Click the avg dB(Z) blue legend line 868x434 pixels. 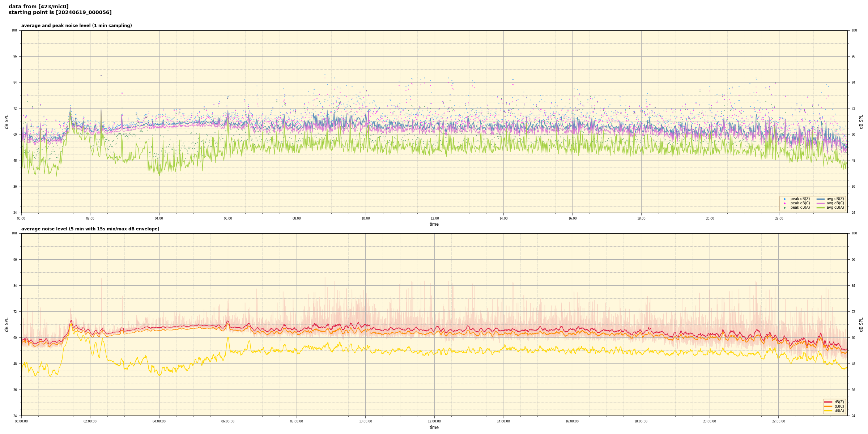click(x=820, y=199)
